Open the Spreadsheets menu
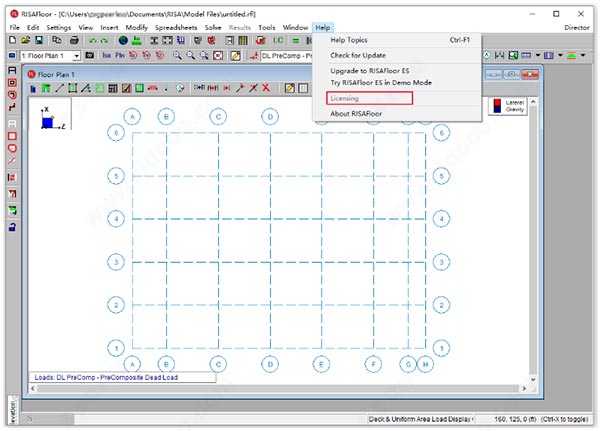The width and height of the screenshot is (600, 431). [x=176, y=28]
